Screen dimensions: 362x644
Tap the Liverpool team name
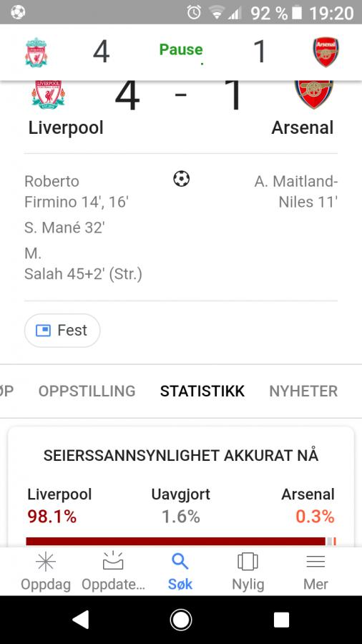tap(66, 128)
